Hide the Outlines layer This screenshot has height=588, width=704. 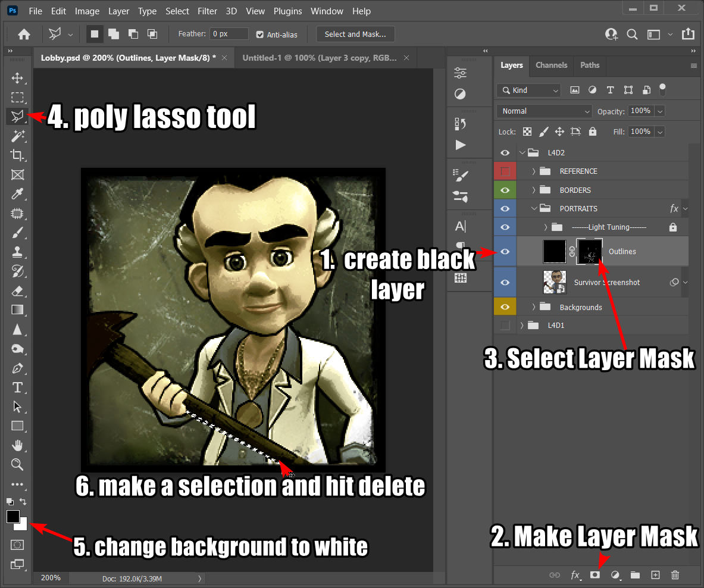coord(505,251)
